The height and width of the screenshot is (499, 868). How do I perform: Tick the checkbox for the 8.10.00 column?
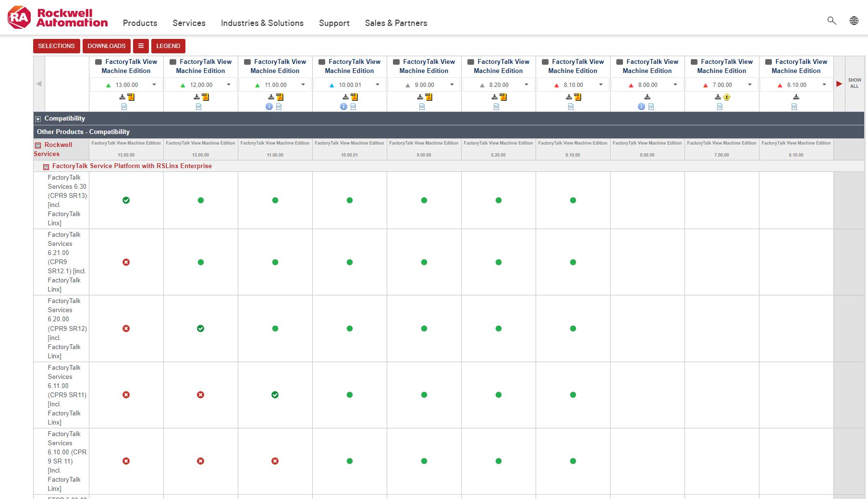pyautogui.click(x=545, y=62)
